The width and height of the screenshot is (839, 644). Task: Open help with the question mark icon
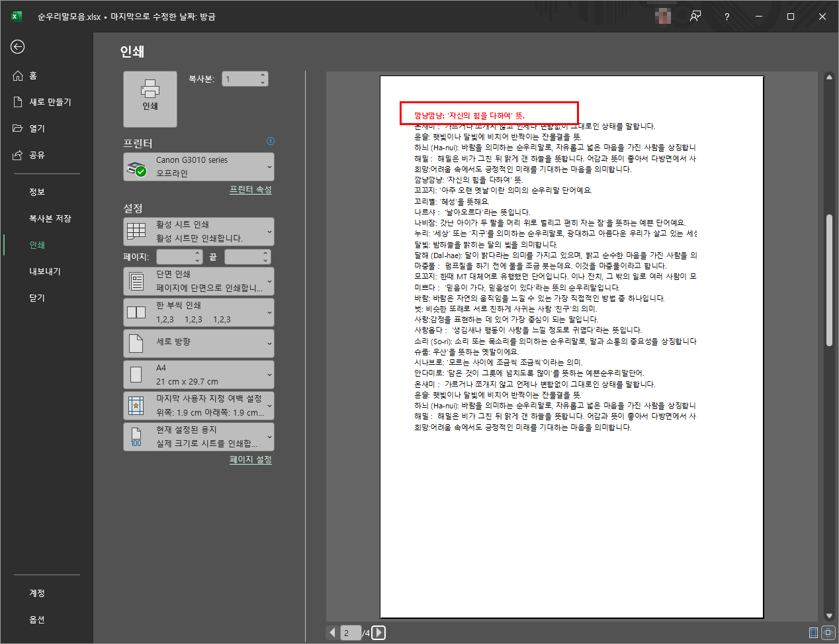tap(727, 17)
